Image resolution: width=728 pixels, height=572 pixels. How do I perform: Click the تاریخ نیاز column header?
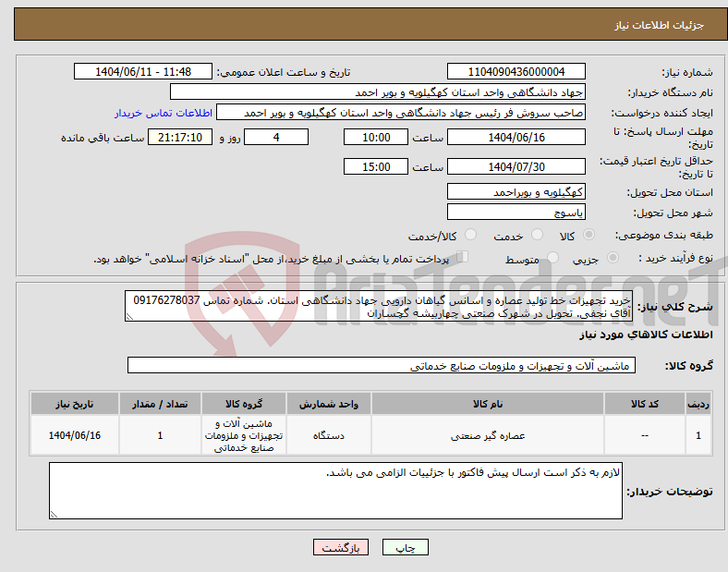click(x=75, y=404)
